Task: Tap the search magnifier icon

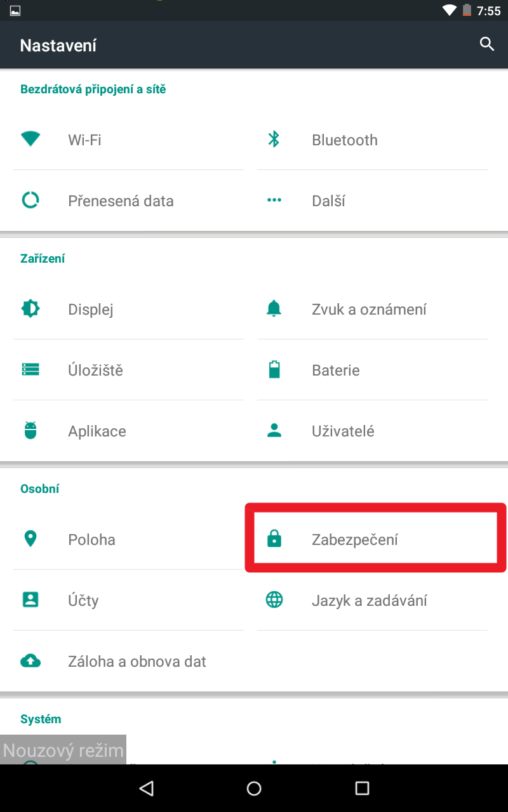Action: click(x=487, y=44)
